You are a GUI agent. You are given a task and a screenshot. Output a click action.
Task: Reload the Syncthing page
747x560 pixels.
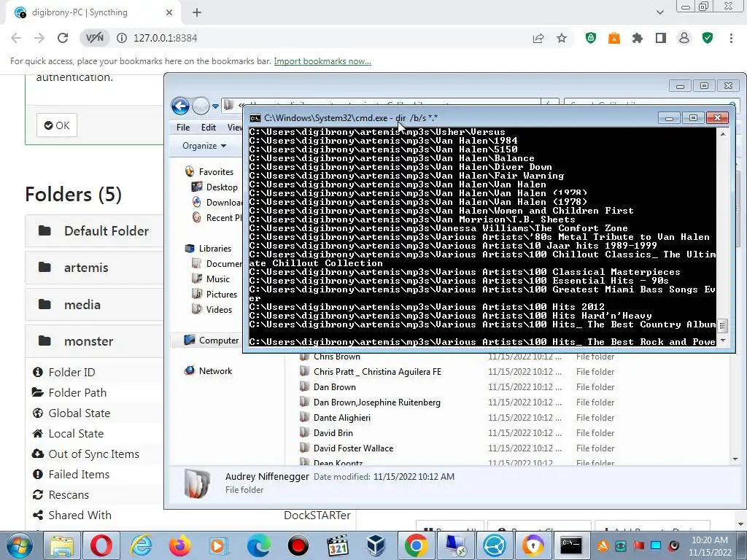63,38
